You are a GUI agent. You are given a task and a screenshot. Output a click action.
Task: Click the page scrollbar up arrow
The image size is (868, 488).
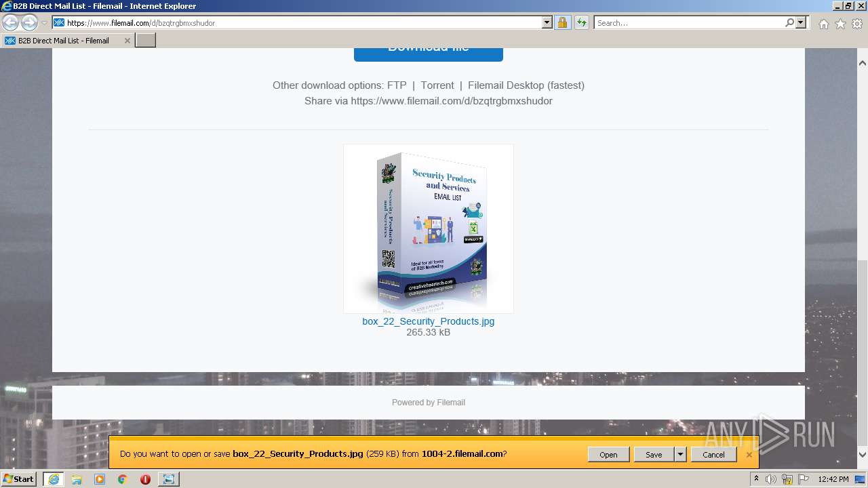(863, 63)
